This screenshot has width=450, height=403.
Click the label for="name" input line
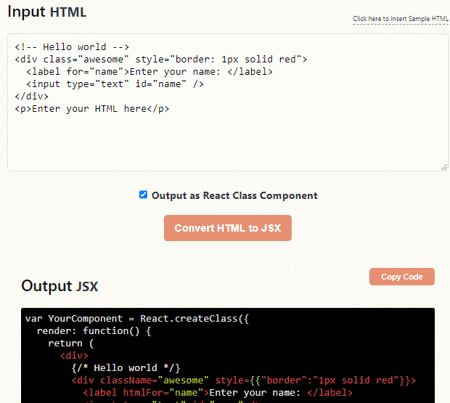(x=149, y=72)
